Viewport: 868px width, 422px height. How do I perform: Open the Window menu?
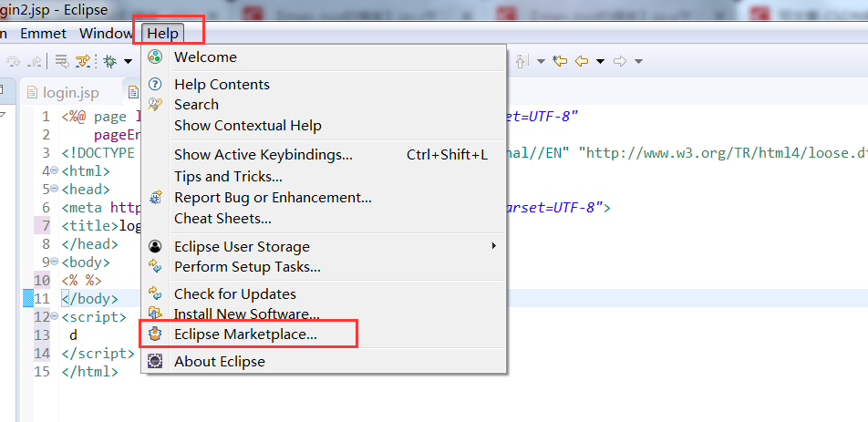pos(106,33)
